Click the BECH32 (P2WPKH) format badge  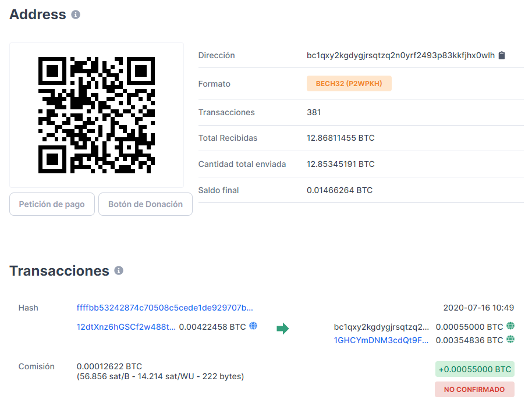coord(349,83)
